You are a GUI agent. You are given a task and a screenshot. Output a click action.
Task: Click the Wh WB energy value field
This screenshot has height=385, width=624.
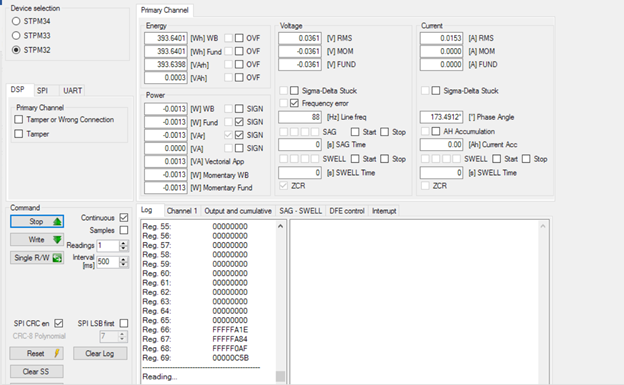(166, 38)
